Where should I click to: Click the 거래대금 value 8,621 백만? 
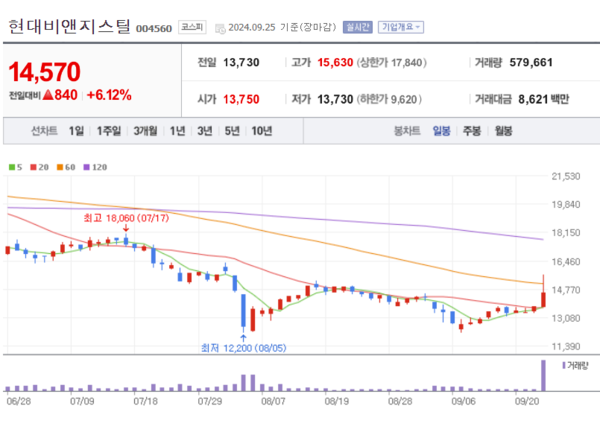544,99
